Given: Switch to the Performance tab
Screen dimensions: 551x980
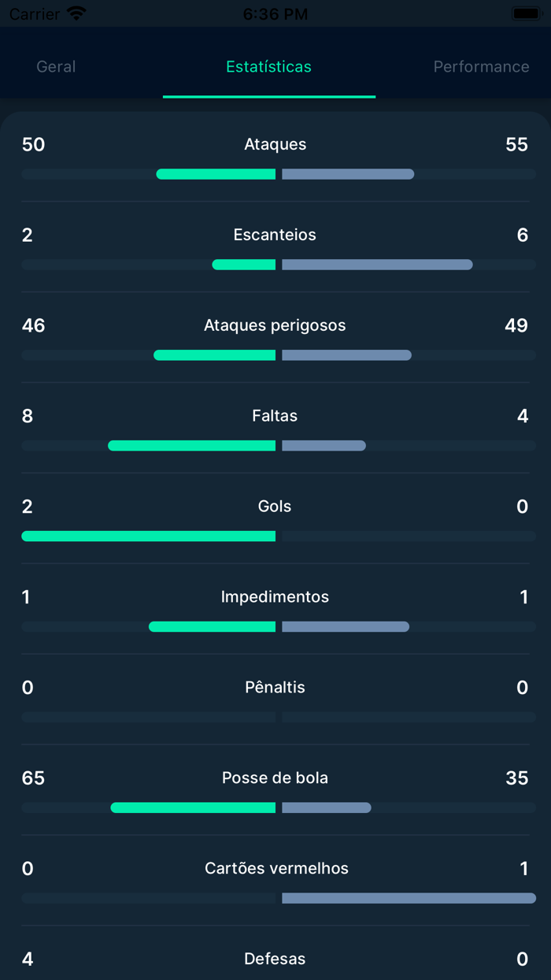Looking at the screenshot, I should pos(480,67).
